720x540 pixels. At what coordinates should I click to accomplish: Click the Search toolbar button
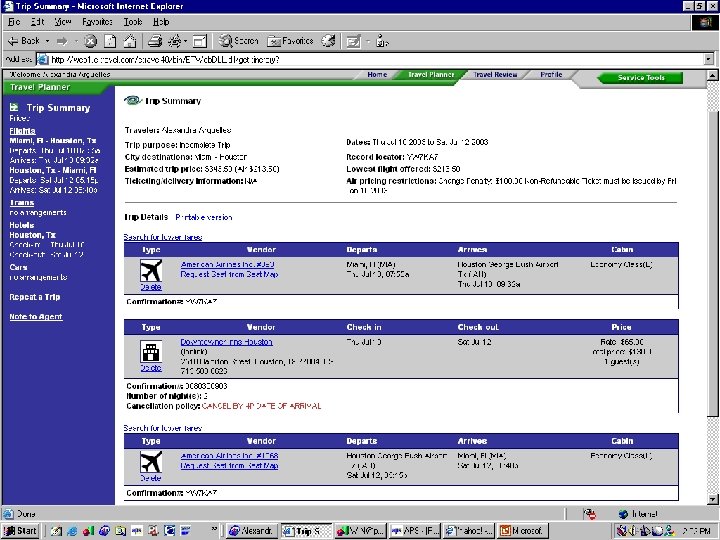238,41
